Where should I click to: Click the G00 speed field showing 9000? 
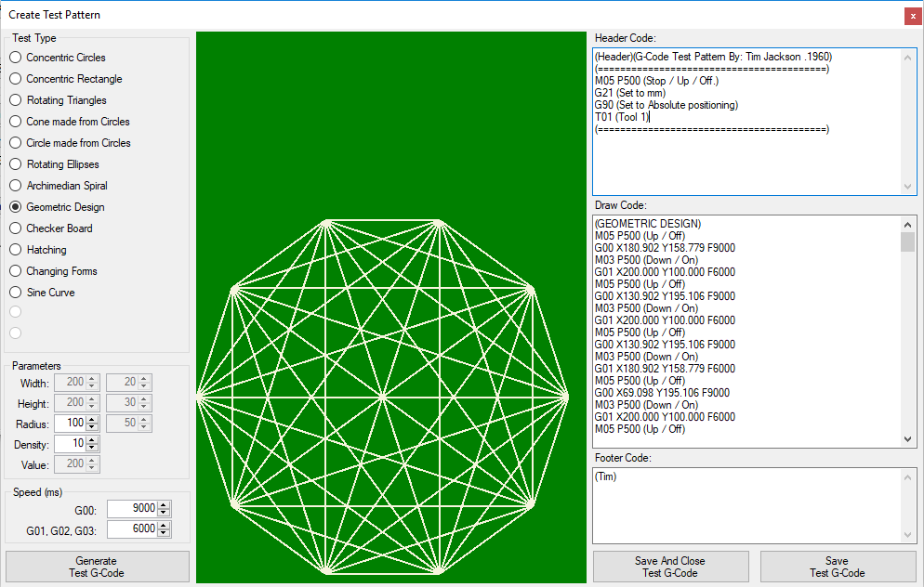click(x=133, y=508)
